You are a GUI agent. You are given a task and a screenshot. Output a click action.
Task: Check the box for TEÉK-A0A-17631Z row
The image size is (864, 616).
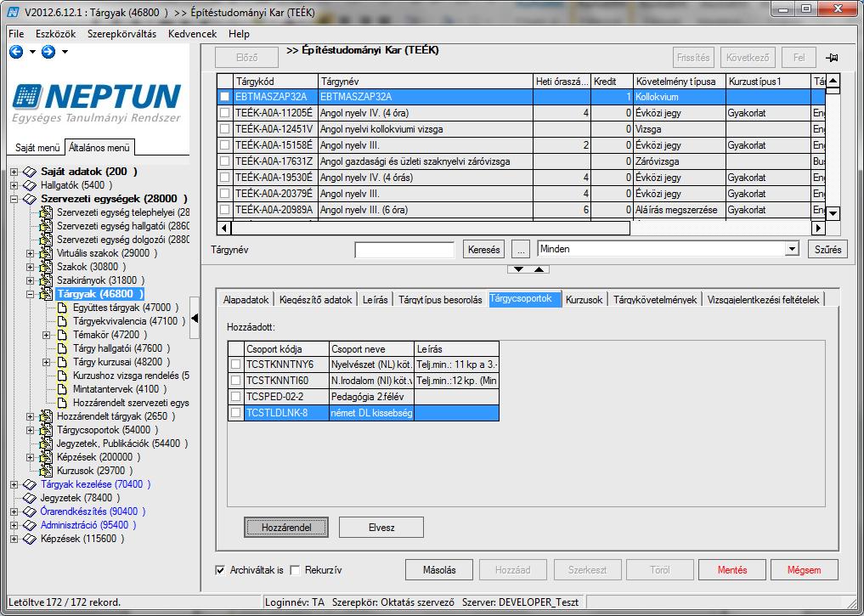[225, 161]
